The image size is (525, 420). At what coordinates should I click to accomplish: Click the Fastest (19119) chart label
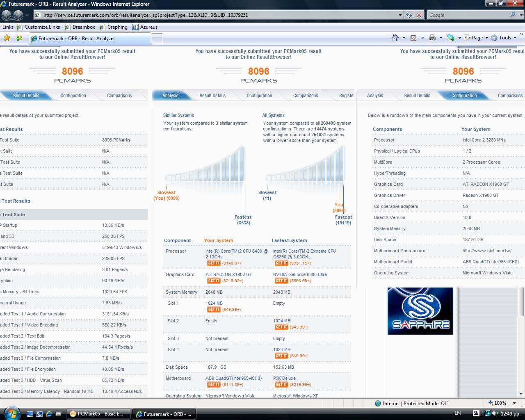[x=343, y=220]
